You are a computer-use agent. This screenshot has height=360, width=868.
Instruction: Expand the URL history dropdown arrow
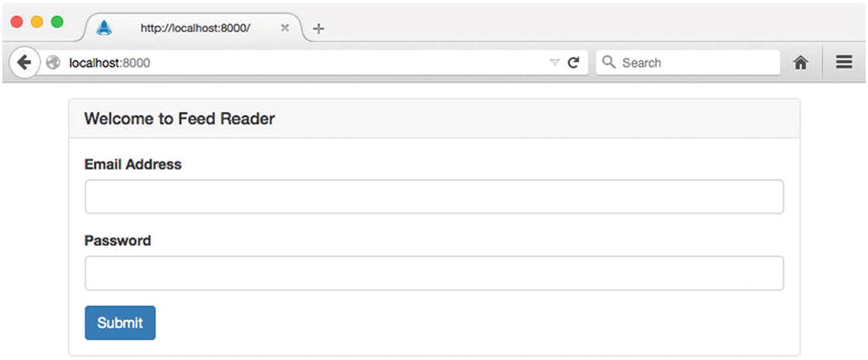tap(555, 63)
